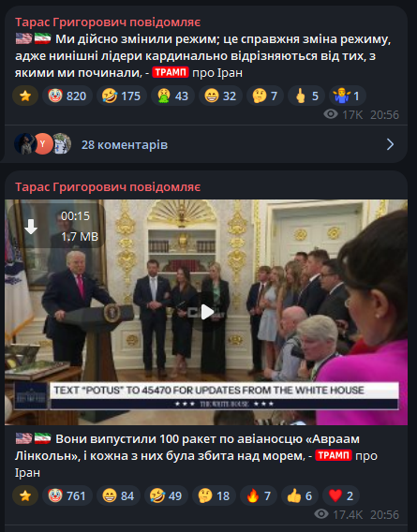Click thumbs up reaction with count 6
417x532 pixels.
(x=300, y=495)
